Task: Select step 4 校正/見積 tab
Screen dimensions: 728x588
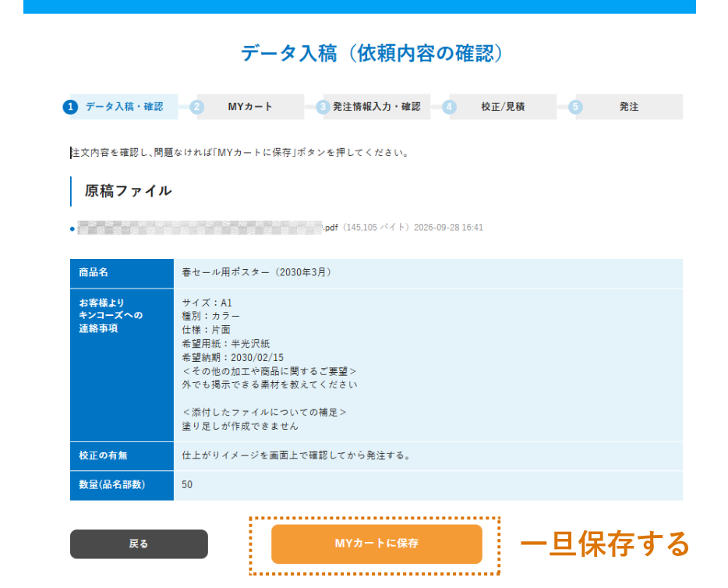Action: click(500, 107)
